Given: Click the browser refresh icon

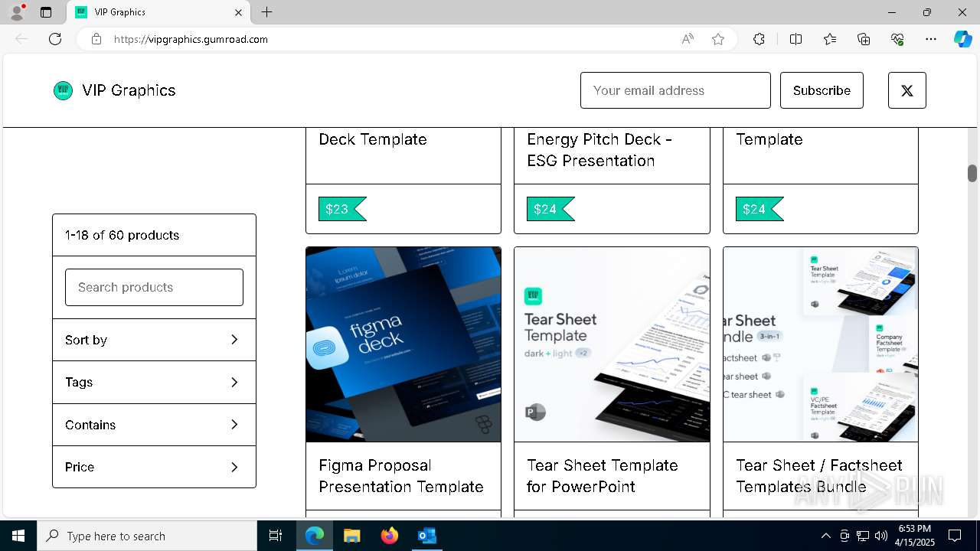Looking at the screenshot, I should point(55,39).
